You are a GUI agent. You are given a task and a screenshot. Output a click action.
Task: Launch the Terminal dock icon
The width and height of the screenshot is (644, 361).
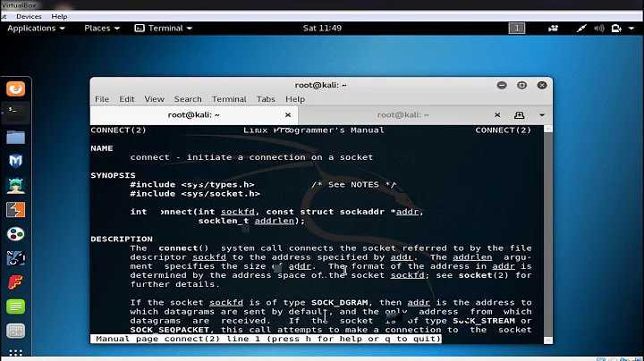15,112
